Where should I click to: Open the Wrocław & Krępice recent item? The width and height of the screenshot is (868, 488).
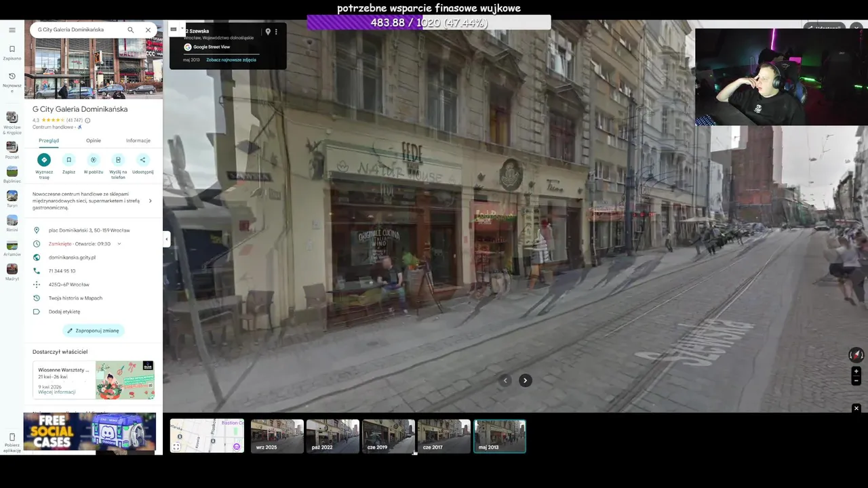click(x=12, y=122)
